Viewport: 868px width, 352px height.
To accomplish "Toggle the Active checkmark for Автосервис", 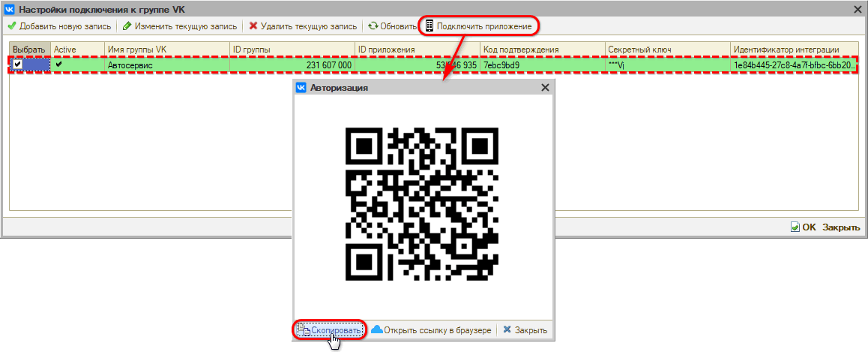I will pyautogui.click(x=59, y=65).
